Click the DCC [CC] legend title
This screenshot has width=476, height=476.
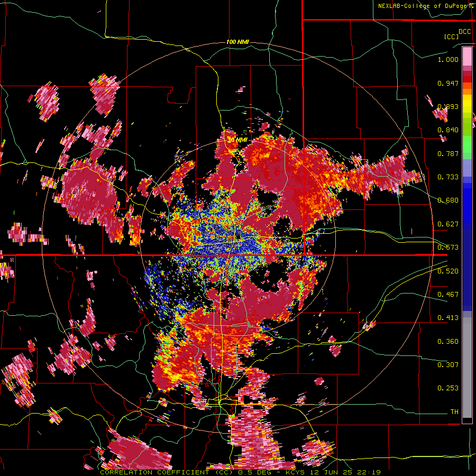click(x=457, y=34)
